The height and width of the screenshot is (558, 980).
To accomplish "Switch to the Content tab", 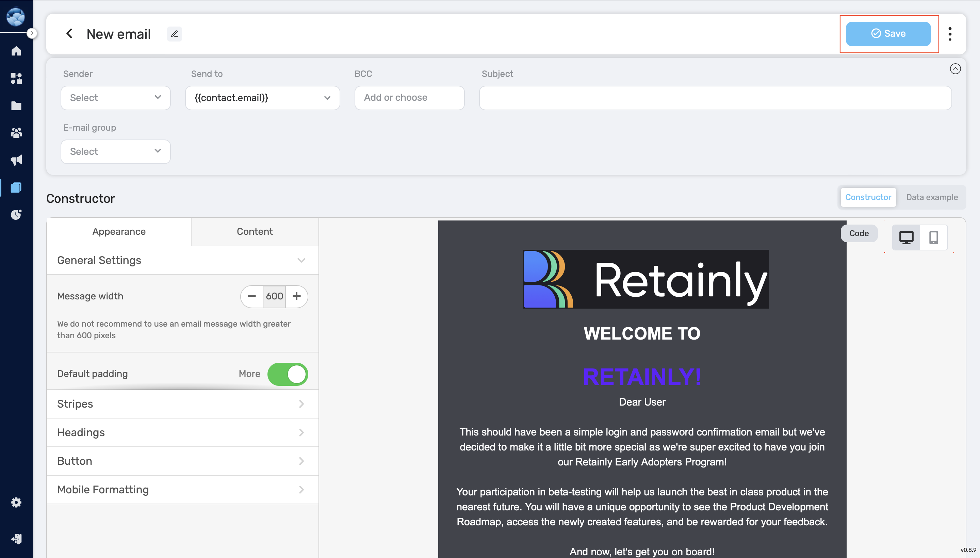I will coord(255,231).
